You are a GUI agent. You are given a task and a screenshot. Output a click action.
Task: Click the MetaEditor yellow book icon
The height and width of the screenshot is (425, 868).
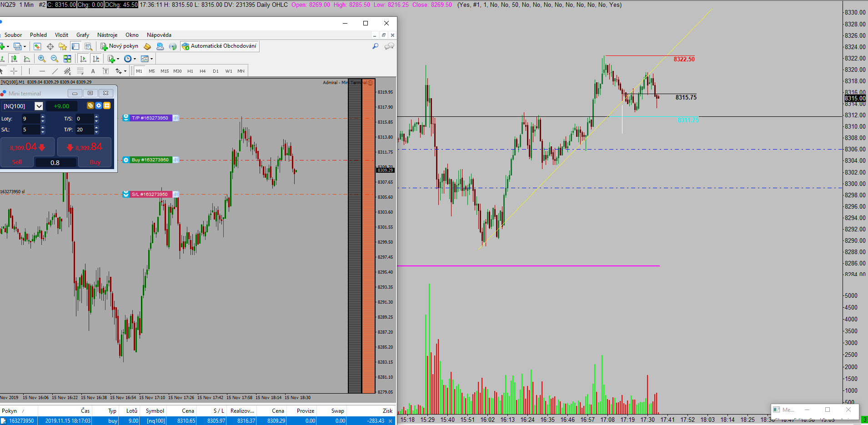(x=147, y=46)
